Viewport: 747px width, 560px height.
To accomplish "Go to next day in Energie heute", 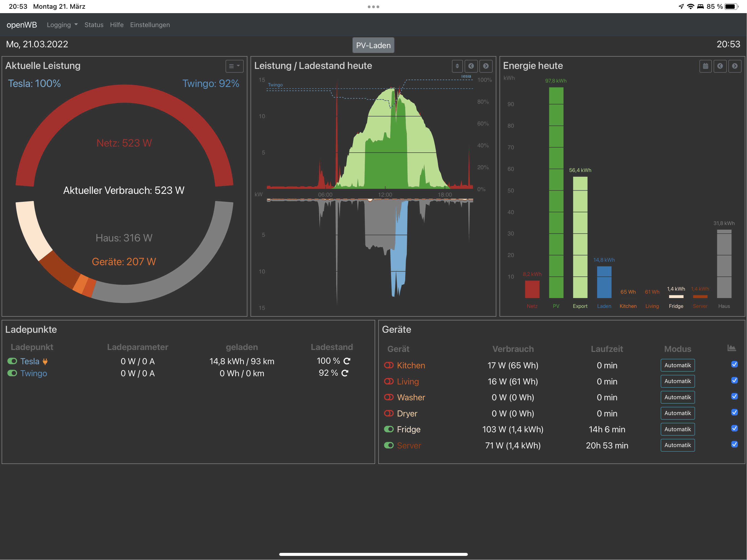I will click(734, 66).
